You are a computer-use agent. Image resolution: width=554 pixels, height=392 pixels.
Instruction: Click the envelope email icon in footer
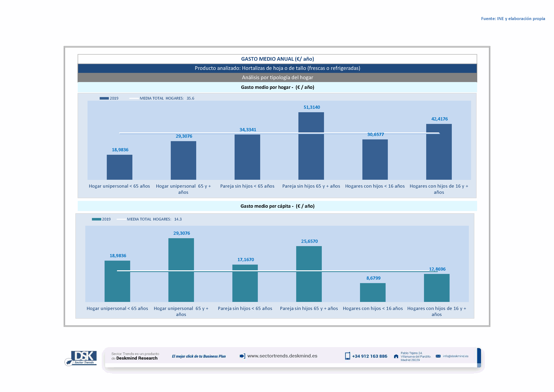(x=438, y=356)
